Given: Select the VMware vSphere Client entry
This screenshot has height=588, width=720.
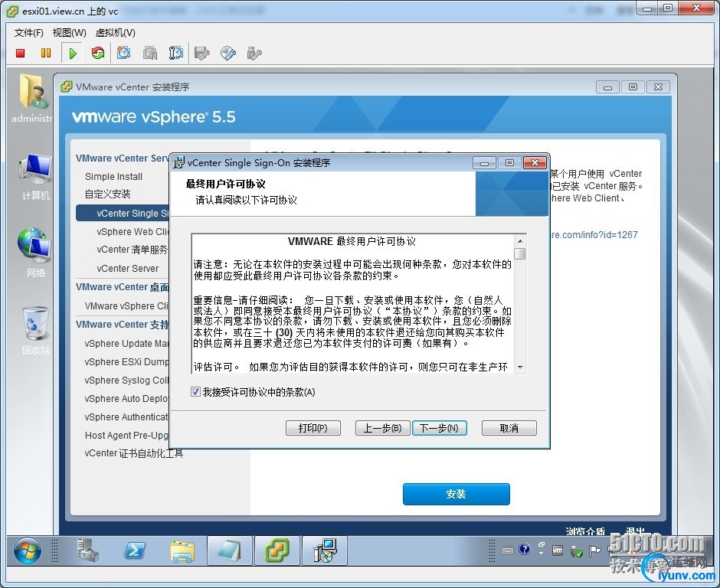Looking at the screenshot, I should [x=126, y=305].
